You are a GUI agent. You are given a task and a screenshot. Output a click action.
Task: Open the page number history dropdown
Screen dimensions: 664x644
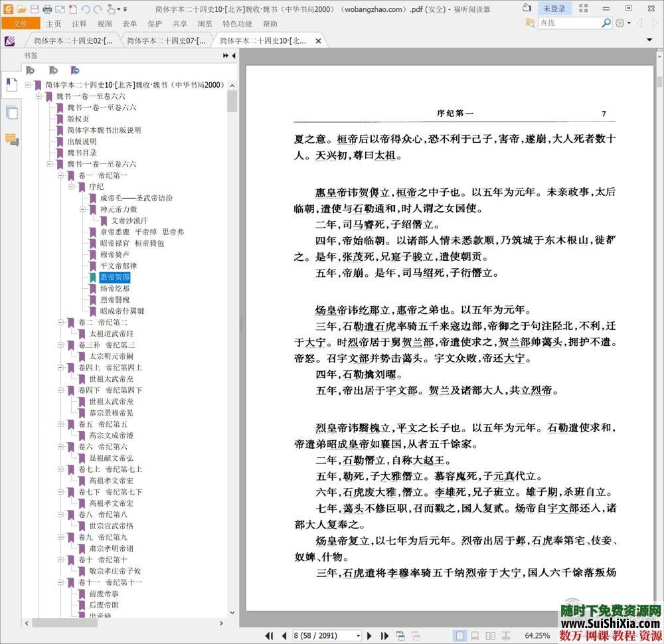pos(359,635)
